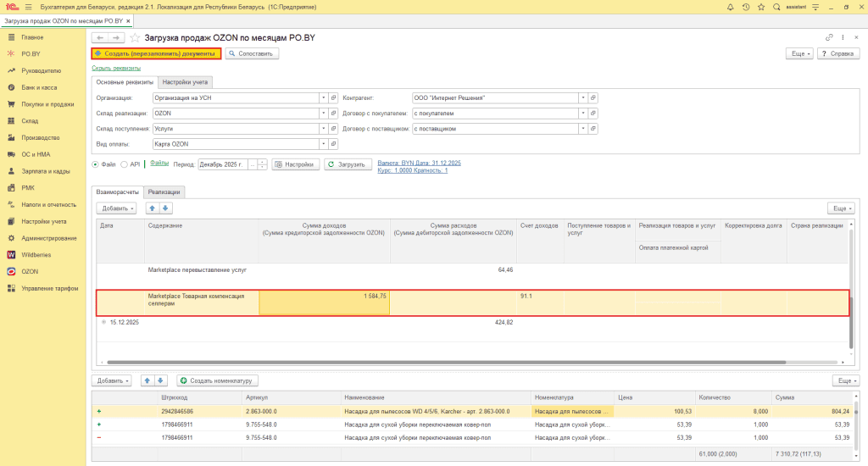Open Налоги и отчетность section
Screen dimensions: 868x466
click(48, 204)
